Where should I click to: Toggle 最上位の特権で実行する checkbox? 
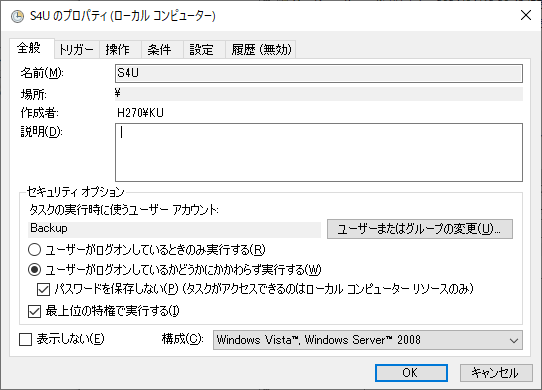tap(34, 311)
